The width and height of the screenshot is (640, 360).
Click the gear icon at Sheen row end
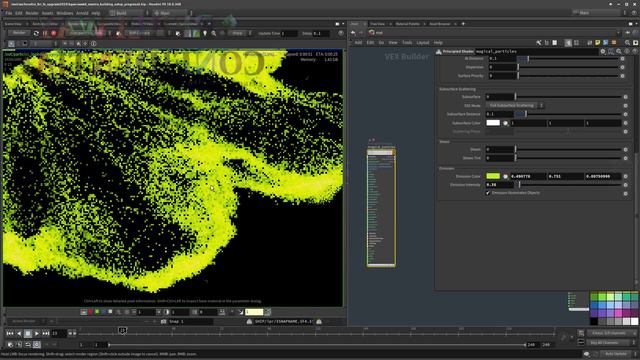point(625,149)
